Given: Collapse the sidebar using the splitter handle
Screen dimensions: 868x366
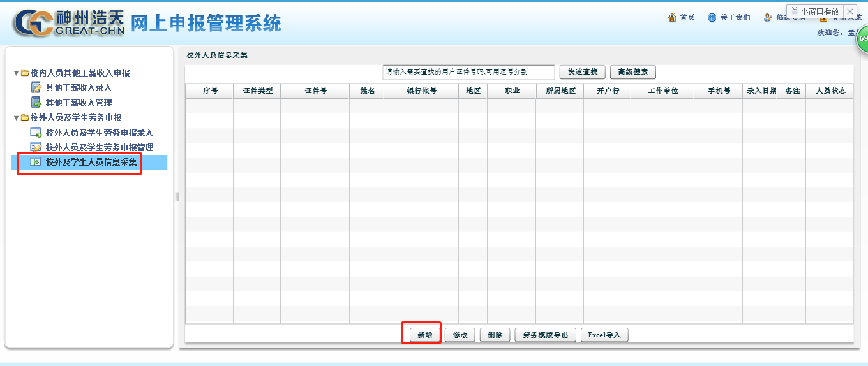Looking at the screenshot, I should point(177,197).
